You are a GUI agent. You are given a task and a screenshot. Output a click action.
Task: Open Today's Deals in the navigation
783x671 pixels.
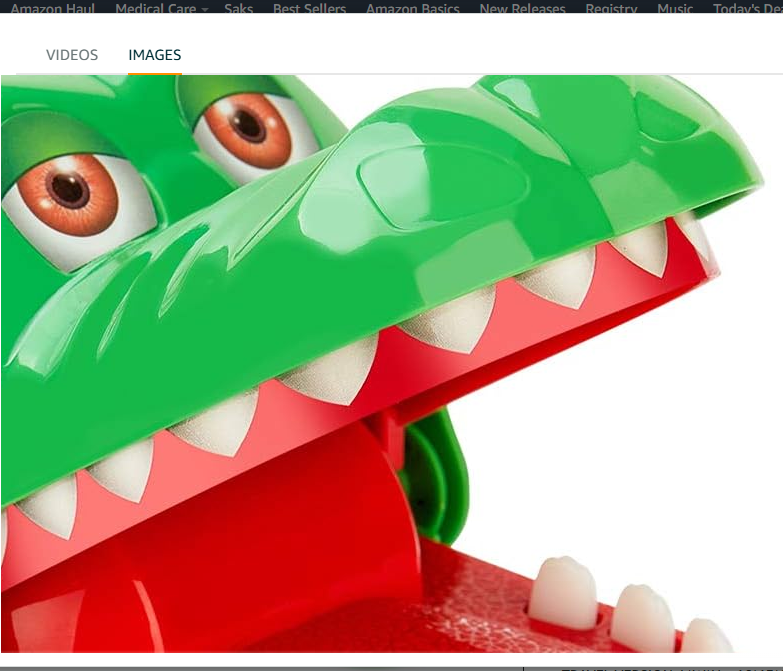[747, 8]
